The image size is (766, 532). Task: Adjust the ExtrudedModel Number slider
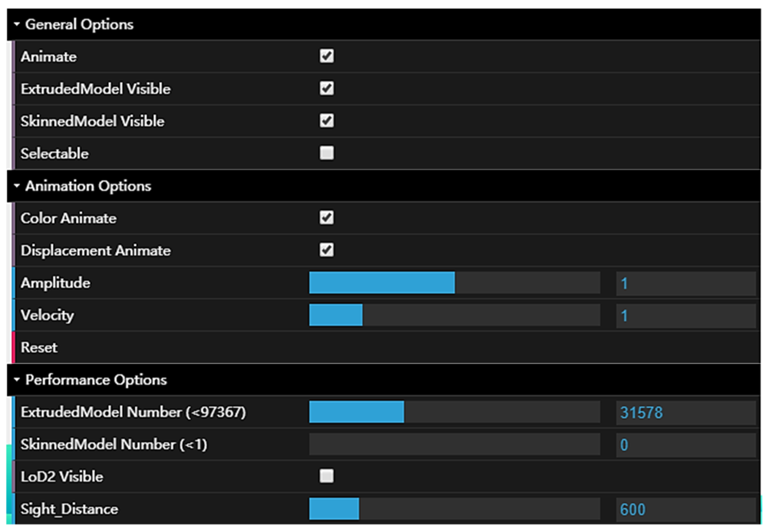tap(454, 412)
